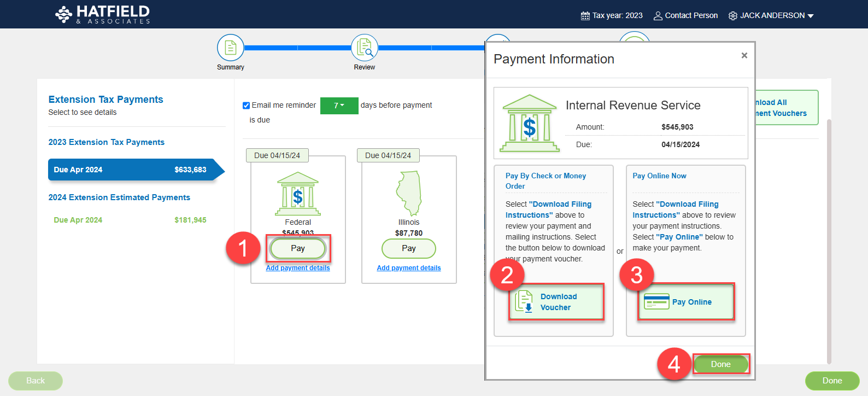Open Contact Person in the header

(x=685, y=16)
